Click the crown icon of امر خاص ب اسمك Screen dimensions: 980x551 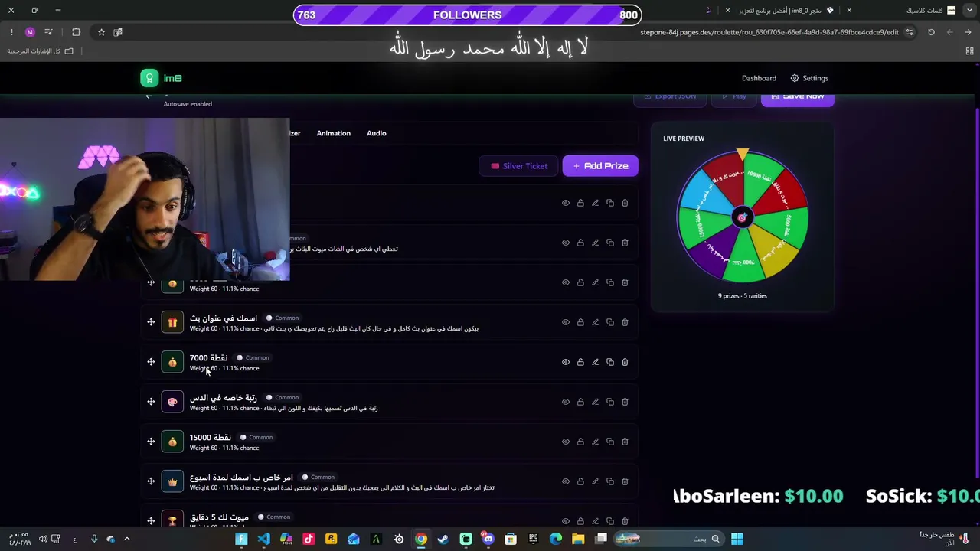tap(172, 481)
